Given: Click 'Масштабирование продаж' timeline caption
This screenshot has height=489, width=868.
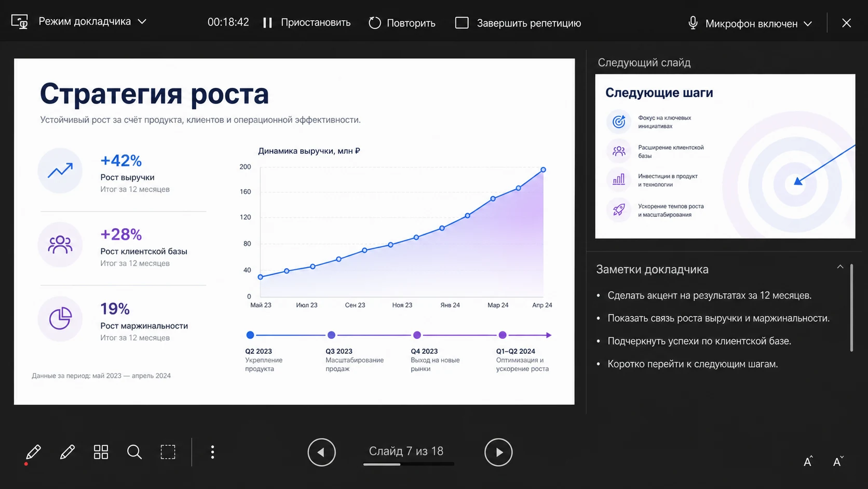Looking at the screenshot, I should [x=355, y=364].
